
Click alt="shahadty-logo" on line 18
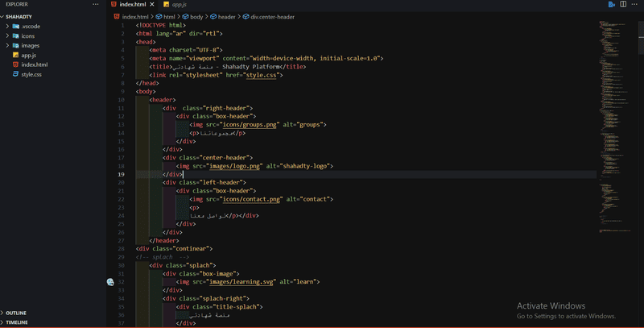click(x=298, y=166)
